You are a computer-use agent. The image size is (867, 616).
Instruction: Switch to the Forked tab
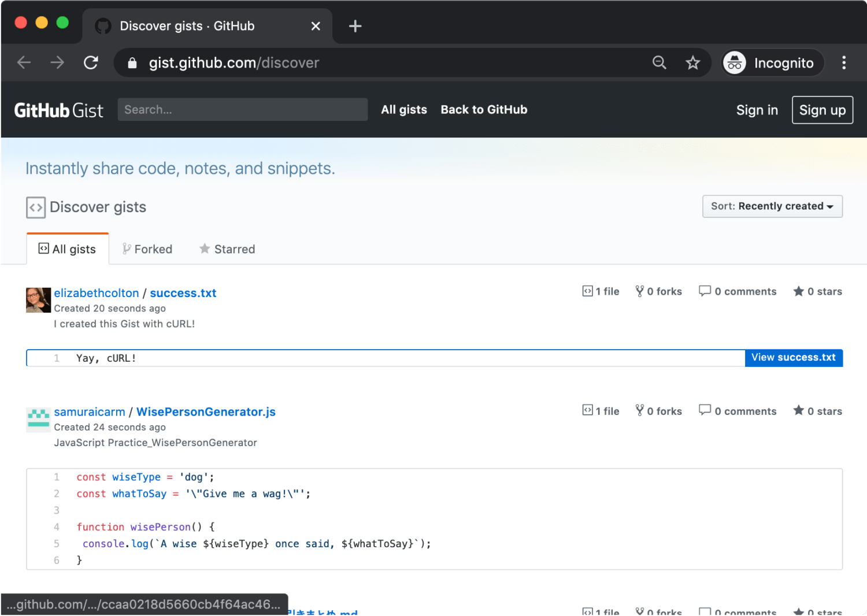point(147,249)
